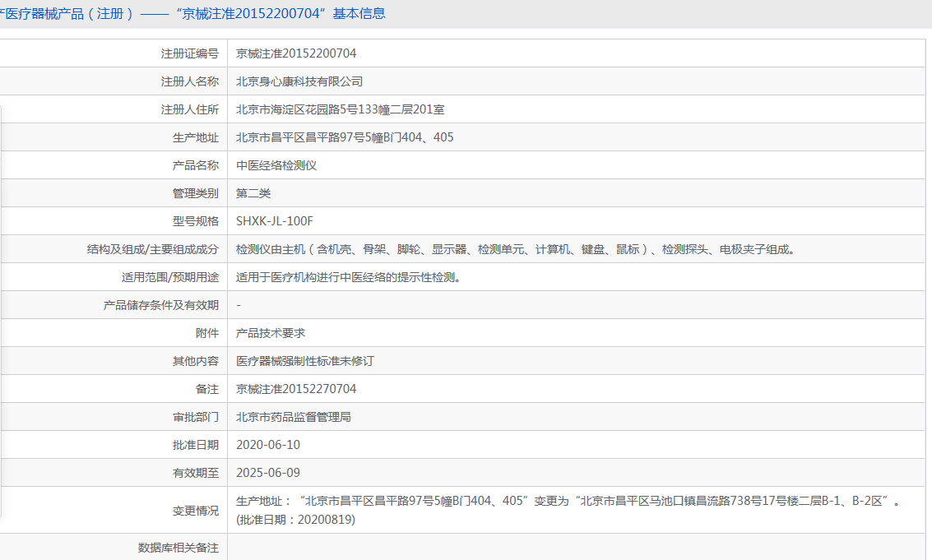Select the 注册证编号 label cell
Image resolution: width=932 pixels, height=560 pixels.
(x=190, y=53)
